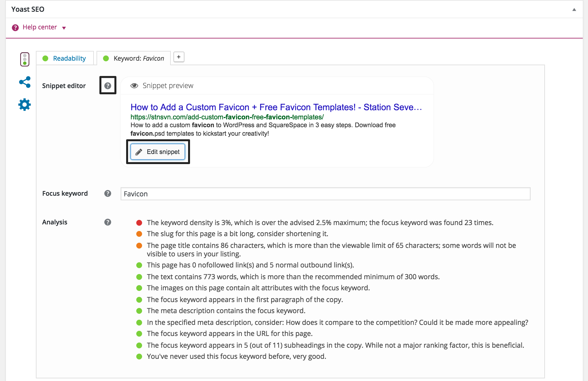Click green bullet for meta description keyword
The height and width of the screenshot is (381, 588).
coord(139,311)
